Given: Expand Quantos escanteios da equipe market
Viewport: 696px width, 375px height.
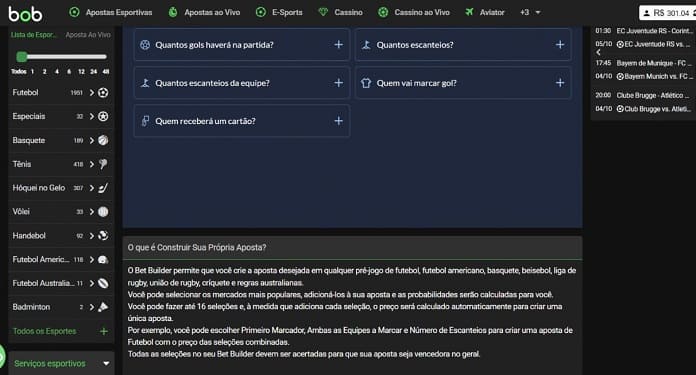Looking at the screenshot, I should 241,83.
